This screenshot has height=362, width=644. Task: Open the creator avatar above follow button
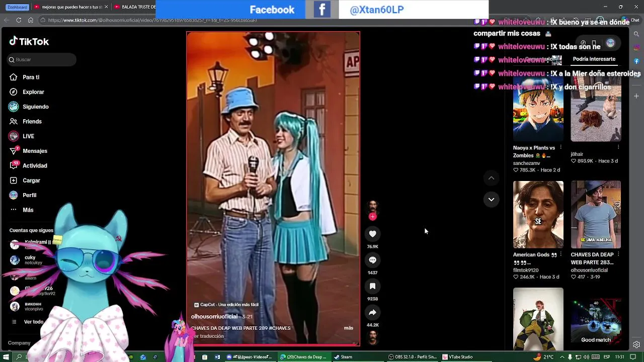click(372, 206)
